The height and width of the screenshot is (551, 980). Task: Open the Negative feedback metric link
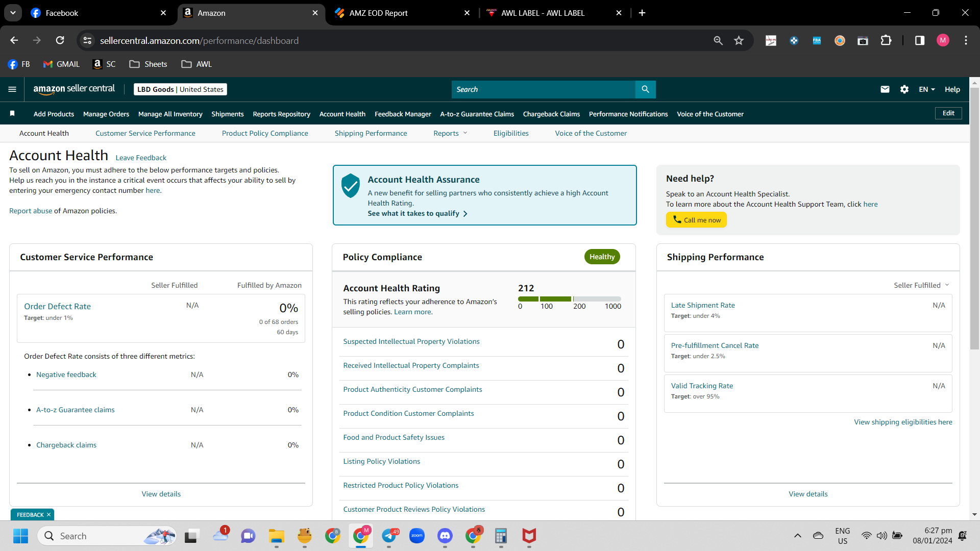pyautogui.click(x=66, y=375)
